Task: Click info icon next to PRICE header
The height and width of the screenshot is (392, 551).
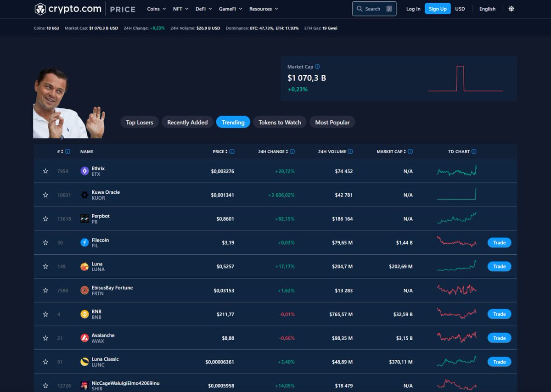Action: pyautogui.click(x=232, y=151)
